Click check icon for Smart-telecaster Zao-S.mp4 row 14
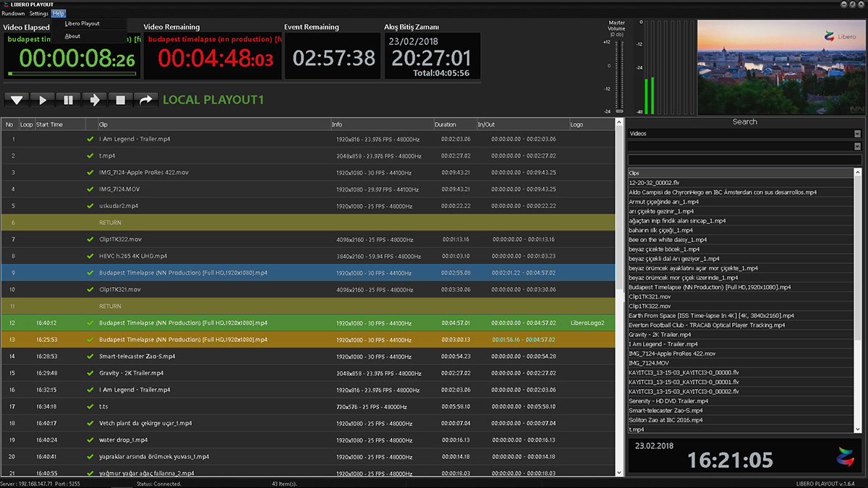 [x=90, y=356]
